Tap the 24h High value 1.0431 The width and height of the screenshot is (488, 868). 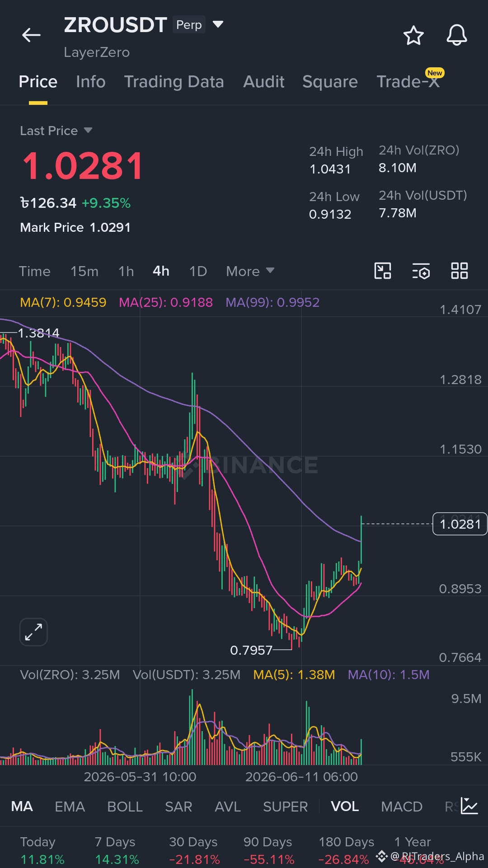pos(330,169)
